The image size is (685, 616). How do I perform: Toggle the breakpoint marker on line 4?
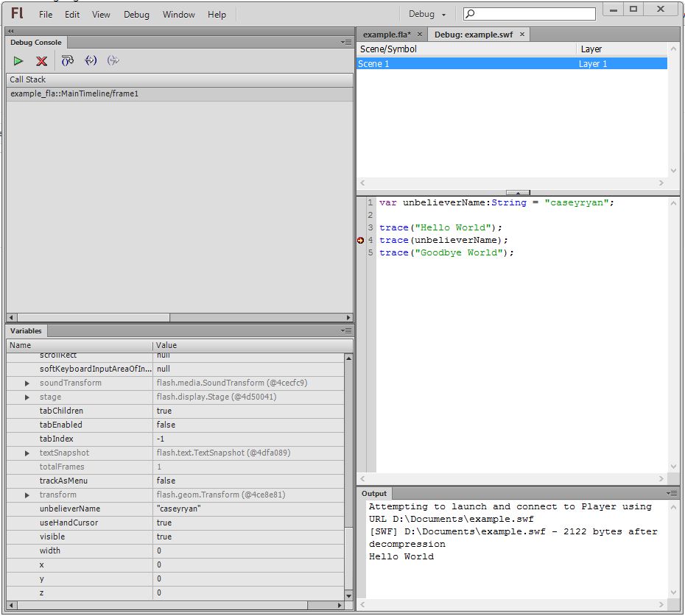coord(360,240)
